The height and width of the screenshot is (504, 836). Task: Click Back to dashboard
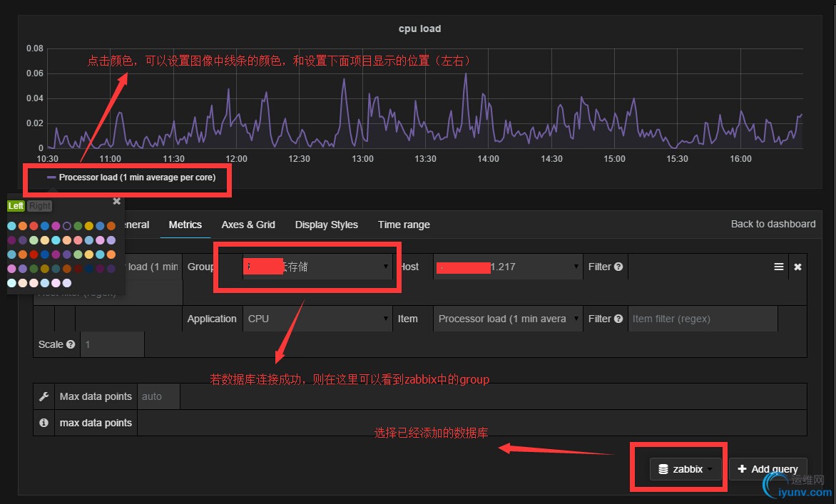[773, 225]
